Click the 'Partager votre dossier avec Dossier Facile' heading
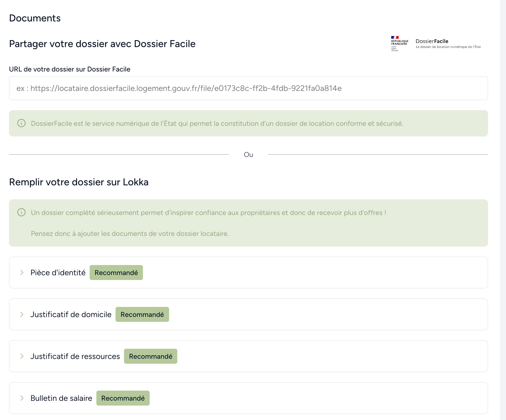 click(x=102, y=44)
